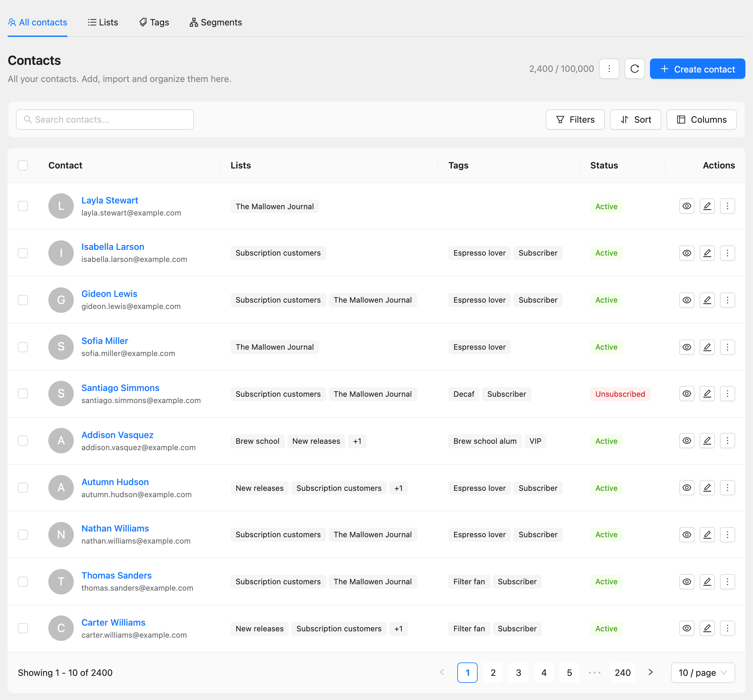753x700 pixels.
Task: Check the box for Gideon Lewis
Action: pos(23,300)
